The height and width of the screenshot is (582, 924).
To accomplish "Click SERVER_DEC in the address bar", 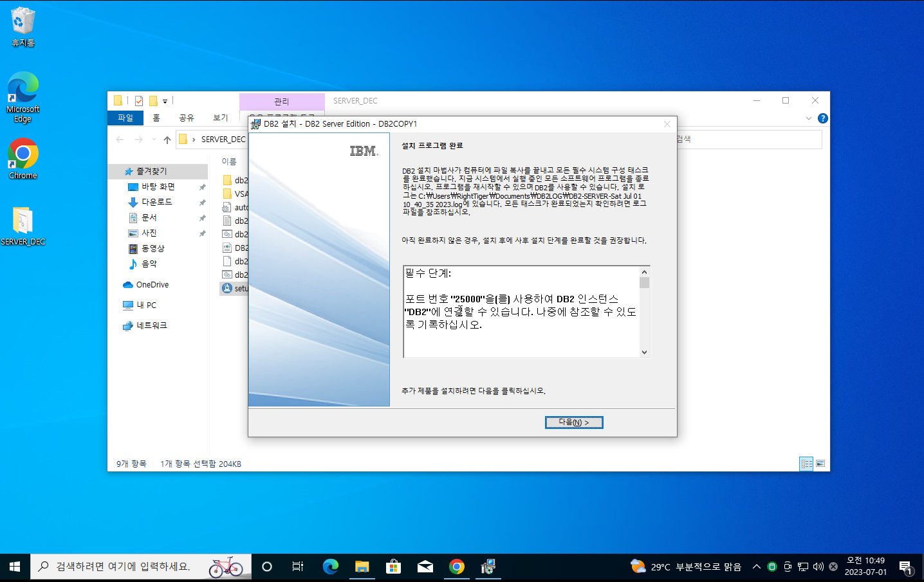I will [223, 140].
